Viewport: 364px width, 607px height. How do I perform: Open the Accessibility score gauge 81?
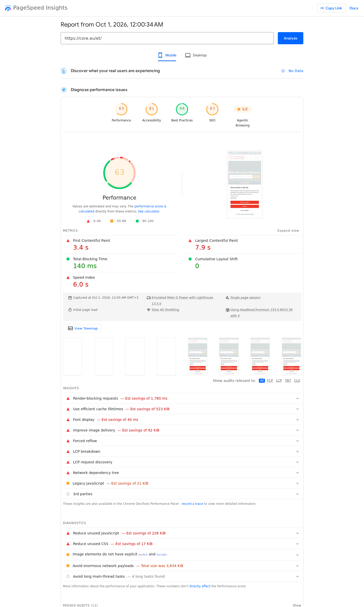click(152, 109)
